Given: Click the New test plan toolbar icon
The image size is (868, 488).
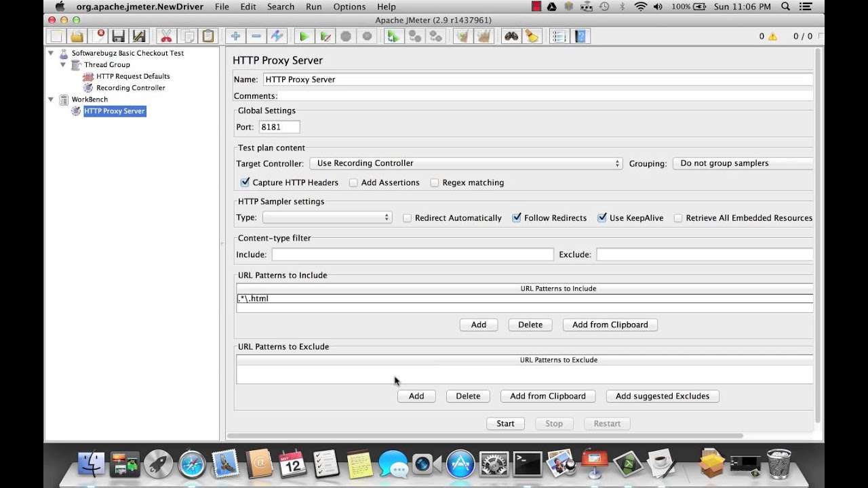Looking at the screenshot, I should click(x=56, y=37).
